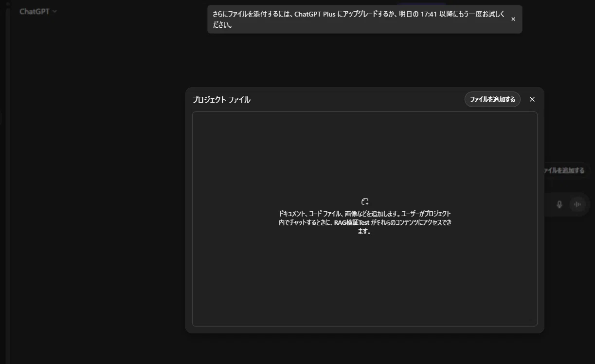
Task: Click inside the project files drop area
Action: pyautogui.click(x=365, y=219)
